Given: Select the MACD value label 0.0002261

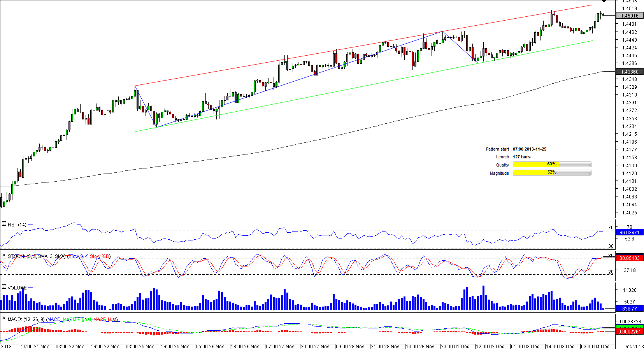Looking at the screenshot, I should coord(630,332).
